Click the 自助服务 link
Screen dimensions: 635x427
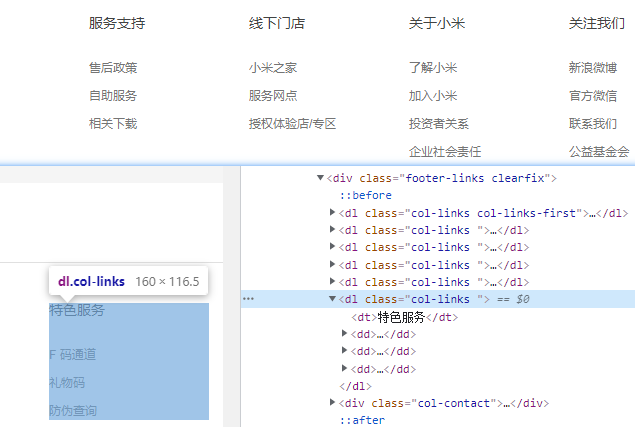pyautogui.click(x=113, y=96)
